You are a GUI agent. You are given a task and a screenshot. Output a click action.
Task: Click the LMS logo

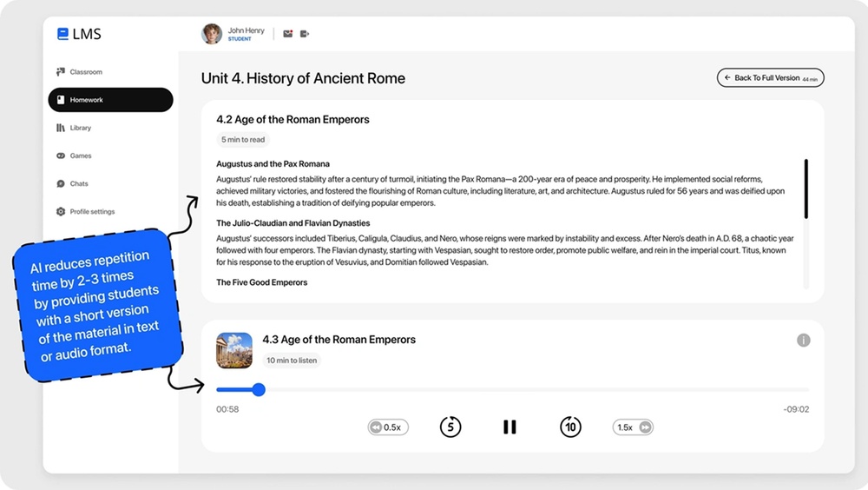(x=79, y=34)
